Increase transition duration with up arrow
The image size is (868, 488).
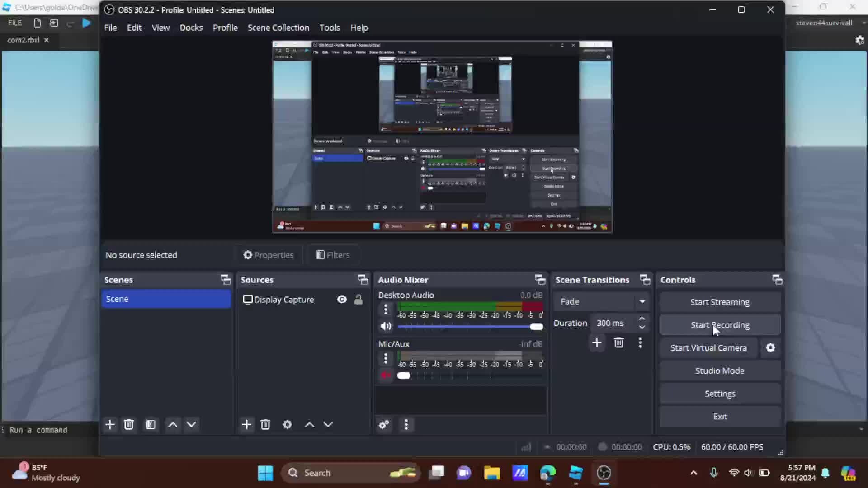(x=642, y=319)
